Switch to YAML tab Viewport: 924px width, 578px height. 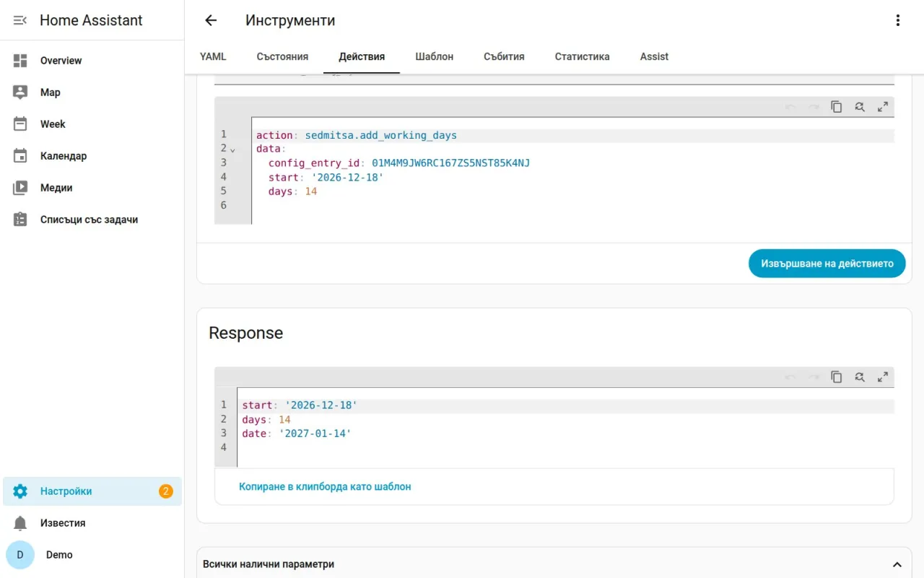(213, 56)
